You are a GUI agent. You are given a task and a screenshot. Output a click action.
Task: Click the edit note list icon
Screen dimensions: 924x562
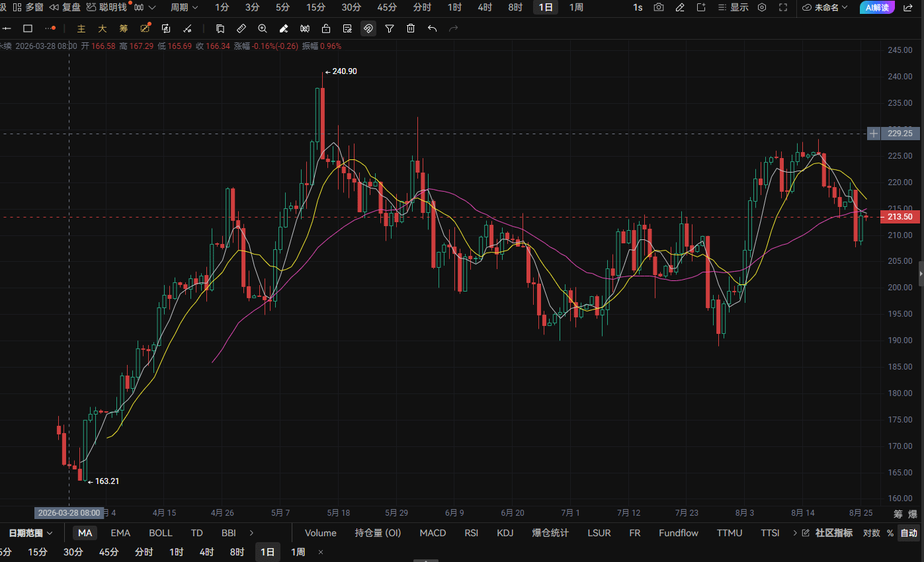pos(347,28)
